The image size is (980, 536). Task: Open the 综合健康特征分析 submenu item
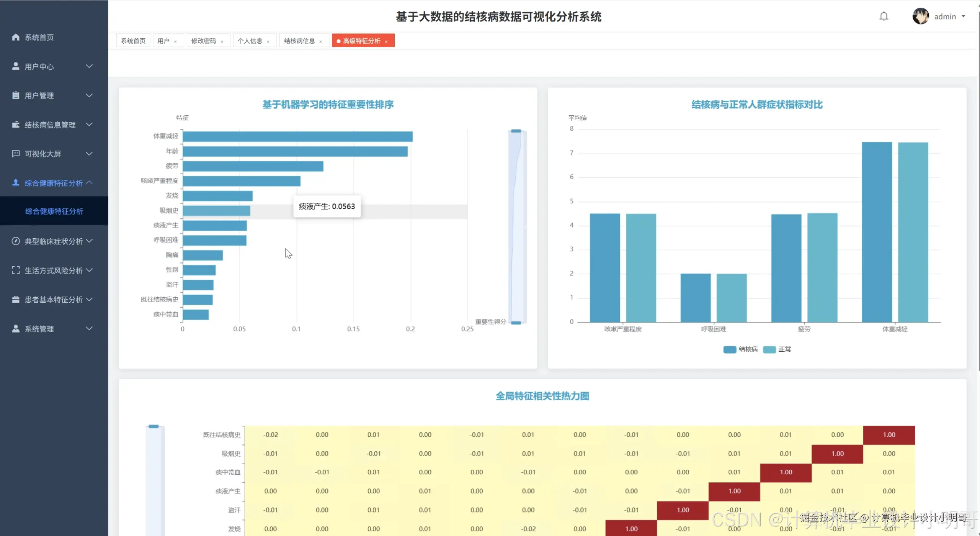point(54,211)
